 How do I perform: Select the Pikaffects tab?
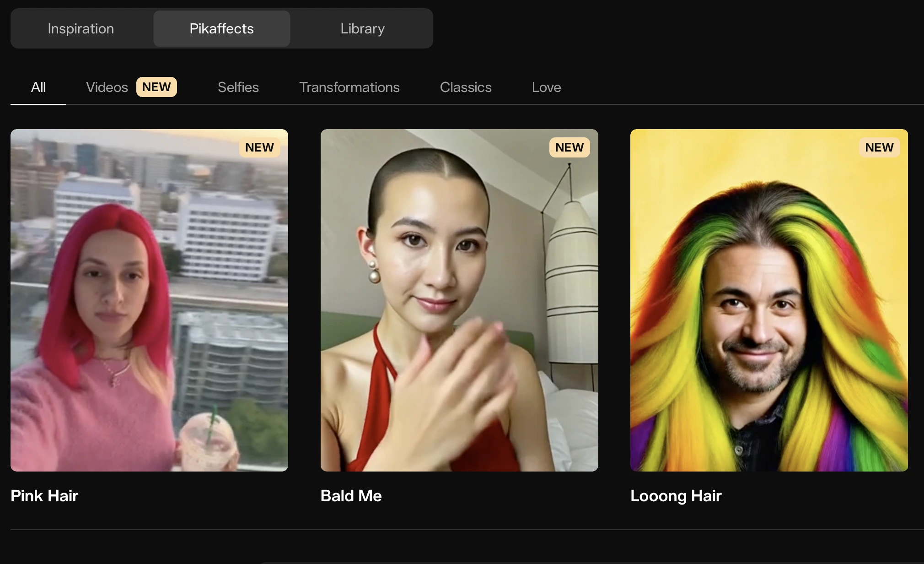[221, 28]
